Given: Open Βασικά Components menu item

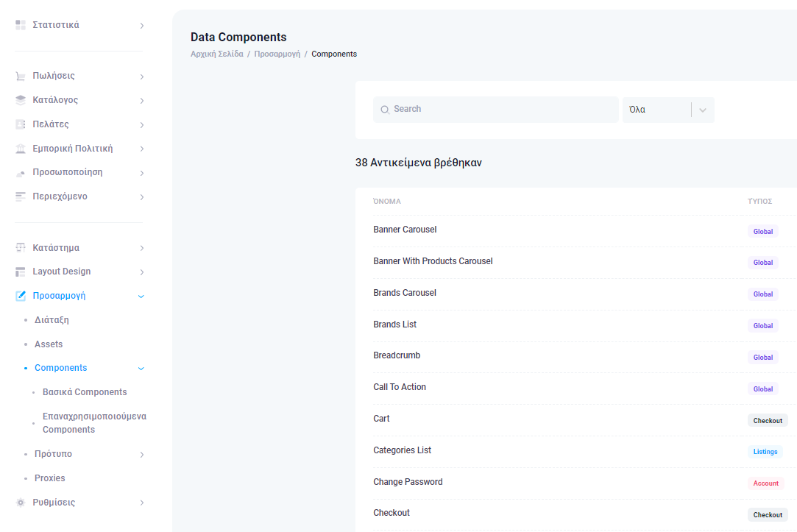Looking at the screenshot, I should tap(85, 392).
